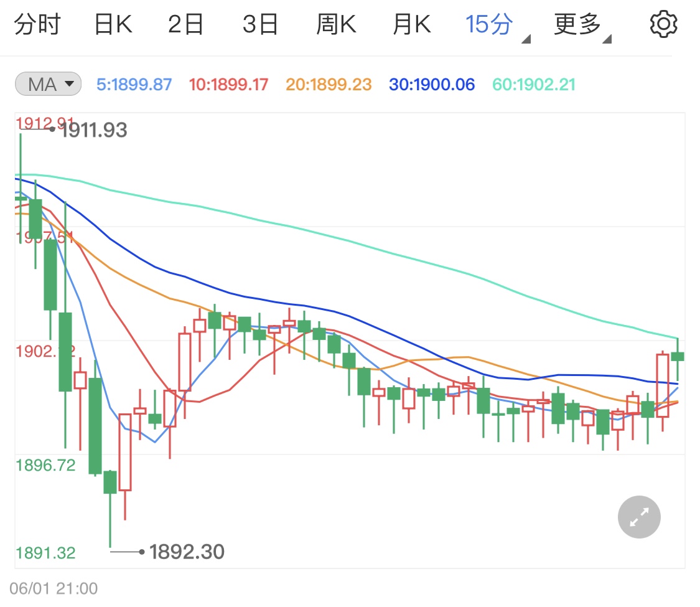
Task: Toggle the 分时 time-sharing chart view
Action: (39, 24)
